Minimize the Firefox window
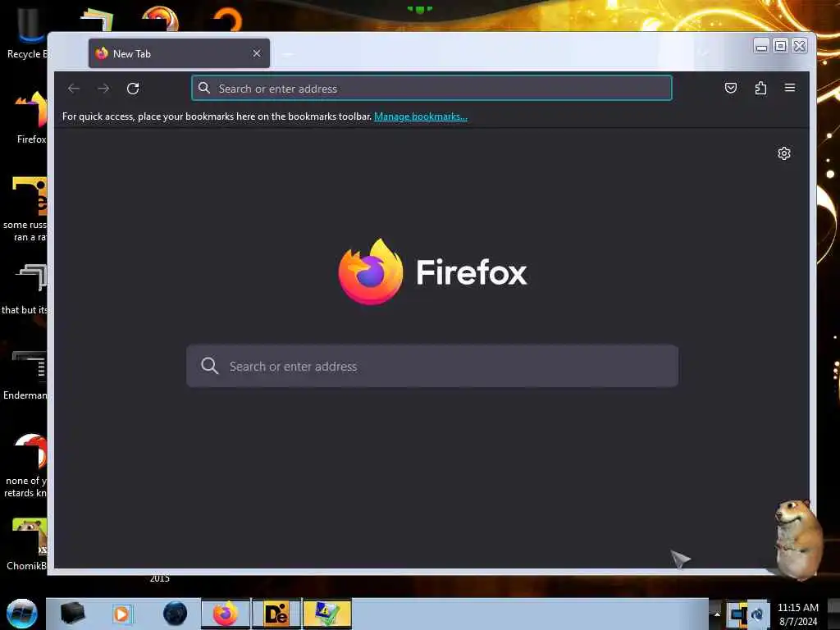This screenshot has width=840, height=630. pos(761,46)
